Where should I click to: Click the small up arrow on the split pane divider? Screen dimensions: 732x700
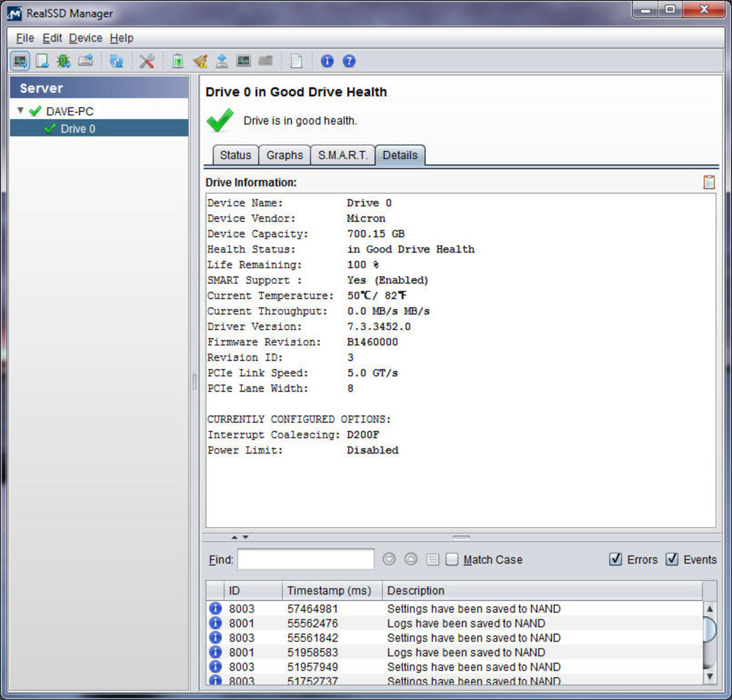pos(235,537)
